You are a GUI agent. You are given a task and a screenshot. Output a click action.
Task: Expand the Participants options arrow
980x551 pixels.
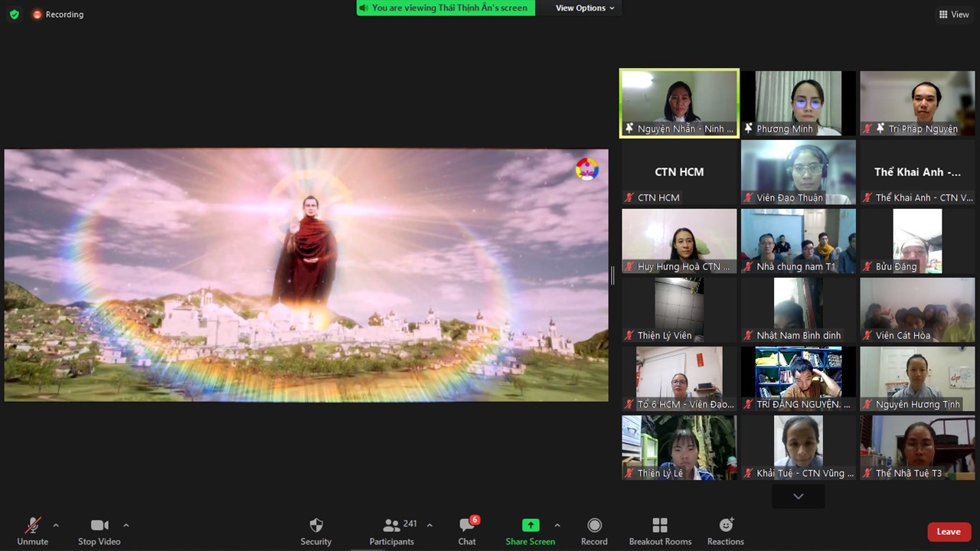(430, 525)
